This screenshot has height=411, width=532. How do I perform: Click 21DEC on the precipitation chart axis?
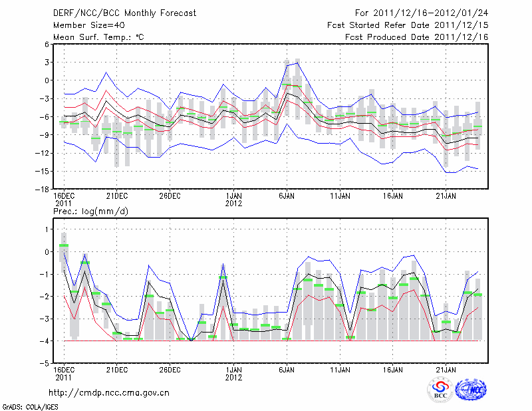[x=116, y=370]
